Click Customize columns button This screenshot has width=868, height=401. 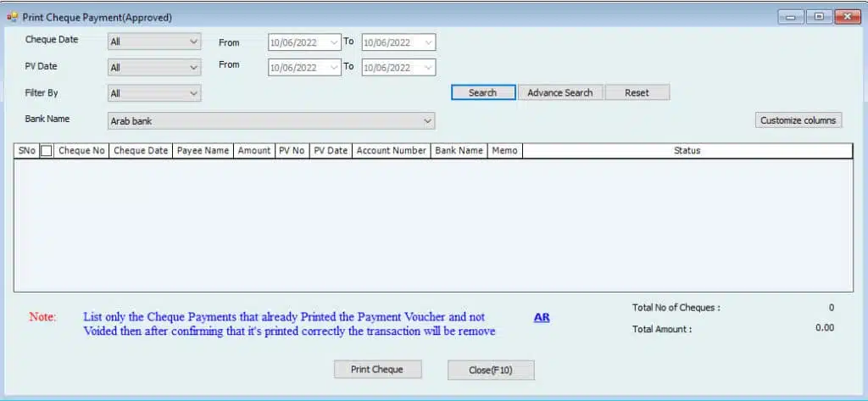(x=798, y=120)
